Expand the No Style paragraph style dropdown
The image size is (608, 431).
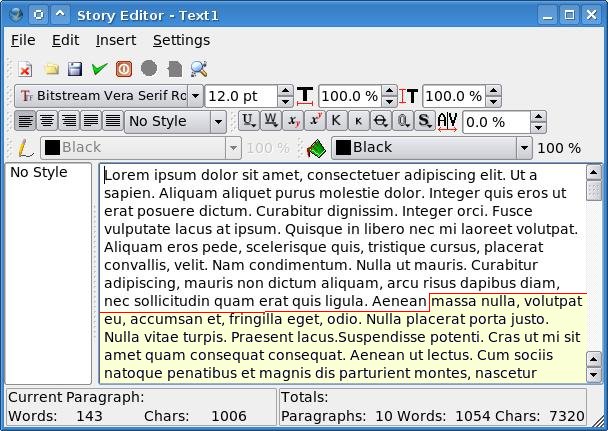pyautogui.click(x=218, y=122)
